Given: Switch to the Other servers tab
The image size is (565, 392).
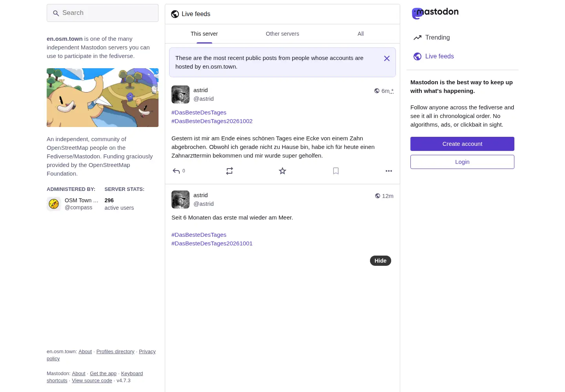Looking at the screenshot, I should [282, 34].
